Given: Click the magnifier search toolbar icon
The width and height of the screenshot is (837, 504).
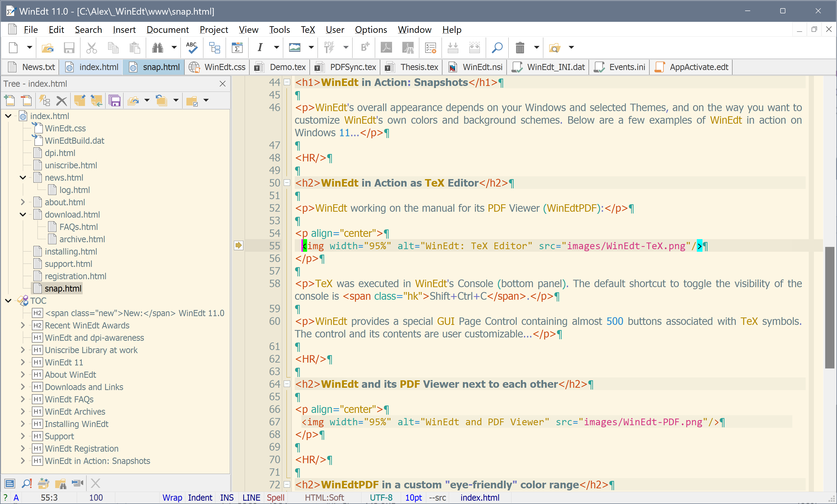Looking at the screenshot, I should coord(497,47).
